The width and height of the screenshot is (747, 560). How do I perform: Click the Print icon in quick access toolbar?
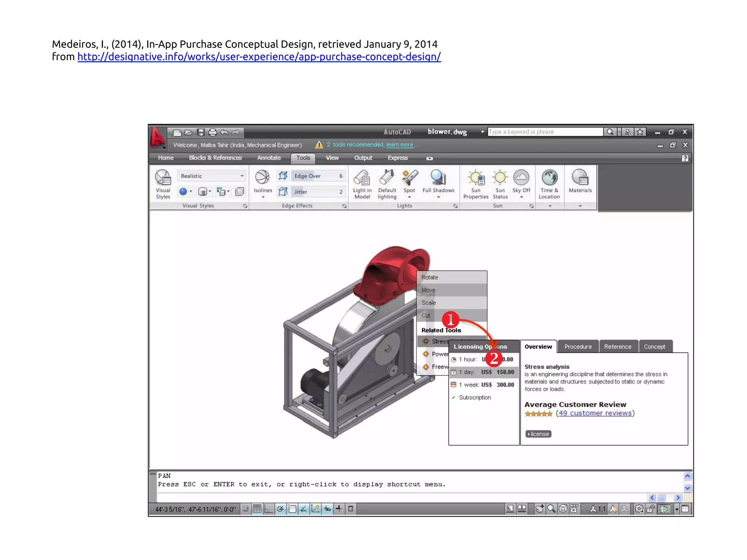(213, 132)
